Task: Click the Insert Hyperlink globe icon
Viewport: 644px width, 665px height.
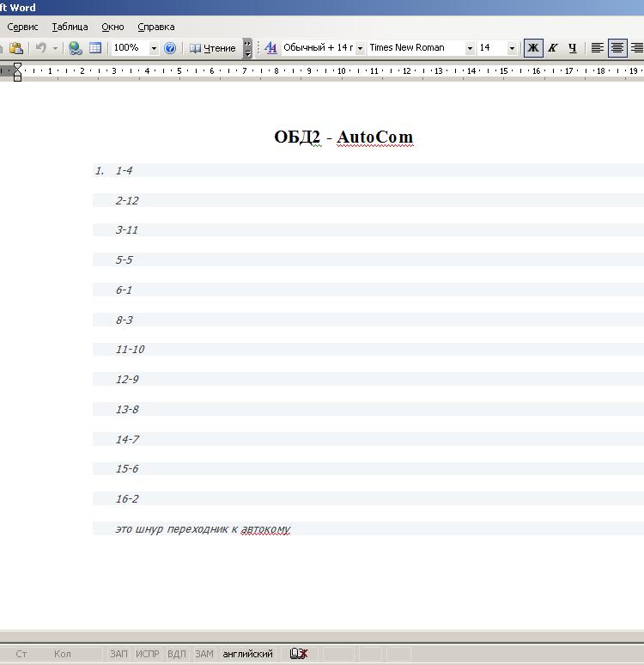Action: (x=76, y=48)
